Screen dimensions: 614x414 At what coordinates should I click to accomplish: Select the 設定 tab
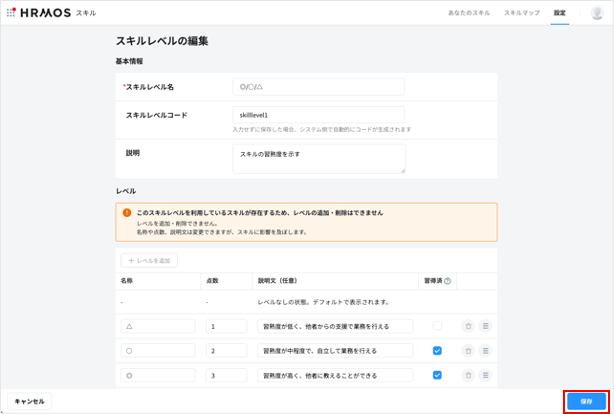[x=560, y=13]
